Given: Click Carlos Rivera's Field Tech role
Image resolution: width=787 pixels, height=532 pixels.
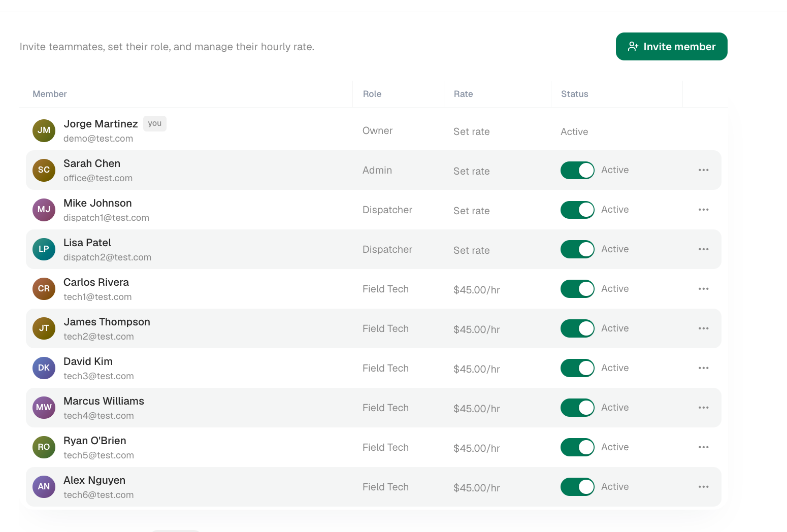Looking at the screenshot, I should (385, 289).
